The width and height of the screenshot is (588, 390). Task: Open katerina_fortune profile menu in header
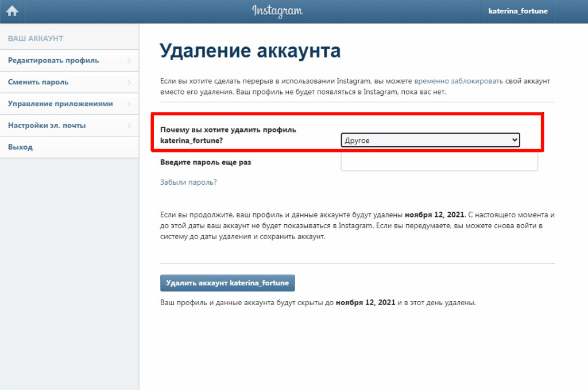pyautogui.click(x=518, y=11)
